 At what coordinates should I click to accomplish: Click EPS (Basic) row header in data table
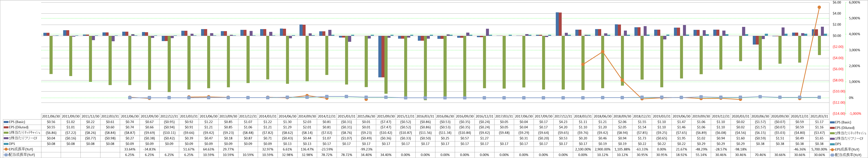coord(22,122)
